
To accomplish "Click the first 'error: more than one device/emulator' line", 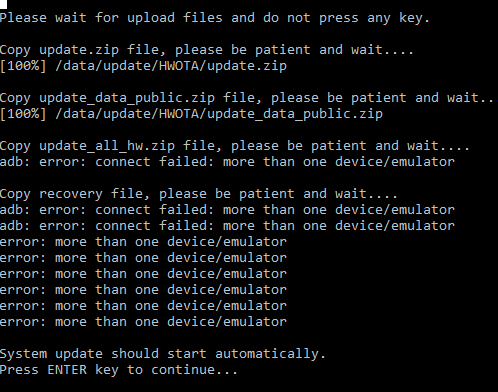I will pos(143,242).
